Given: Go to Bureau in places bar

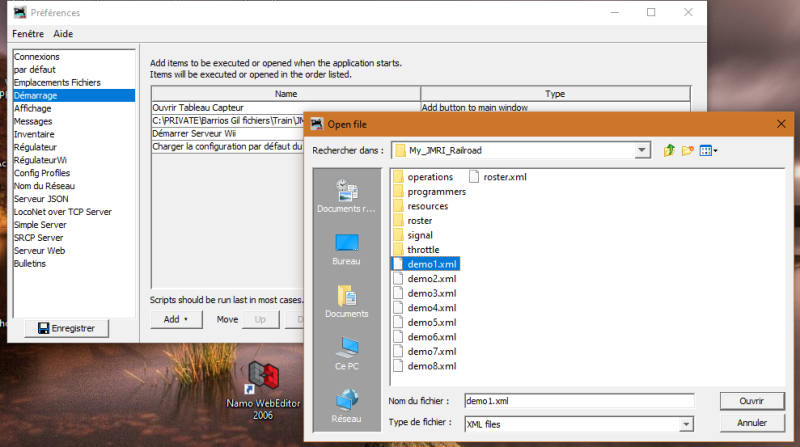Looking at the screenshot, I should [x=346, y=248].
